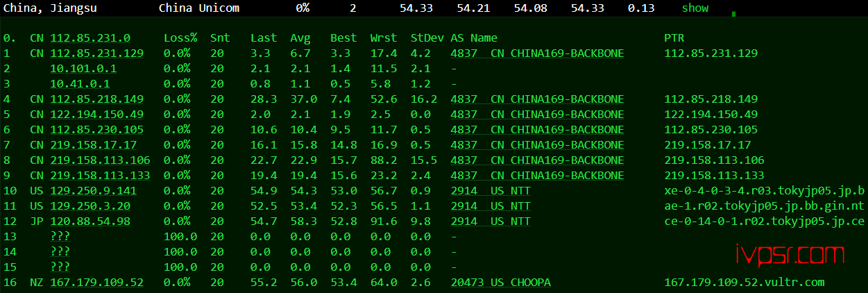Click IP link 10.41.0.1

click(80, 83)
